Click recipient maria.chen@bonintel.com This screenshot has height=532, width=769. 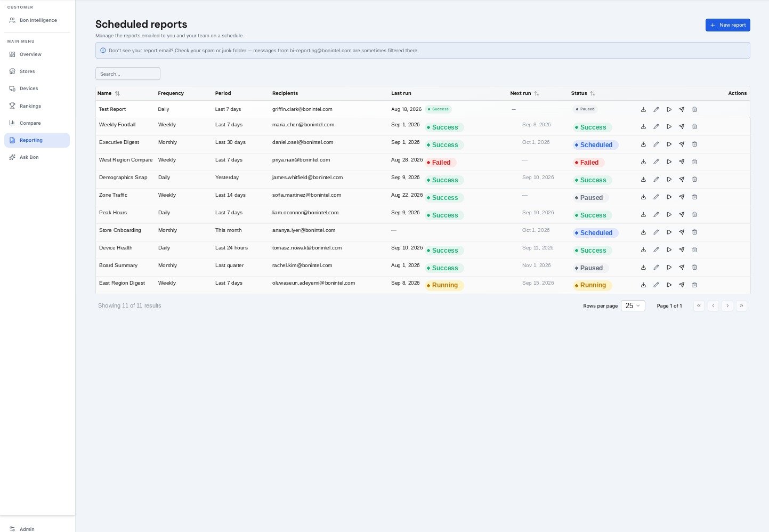click(303, 125)
